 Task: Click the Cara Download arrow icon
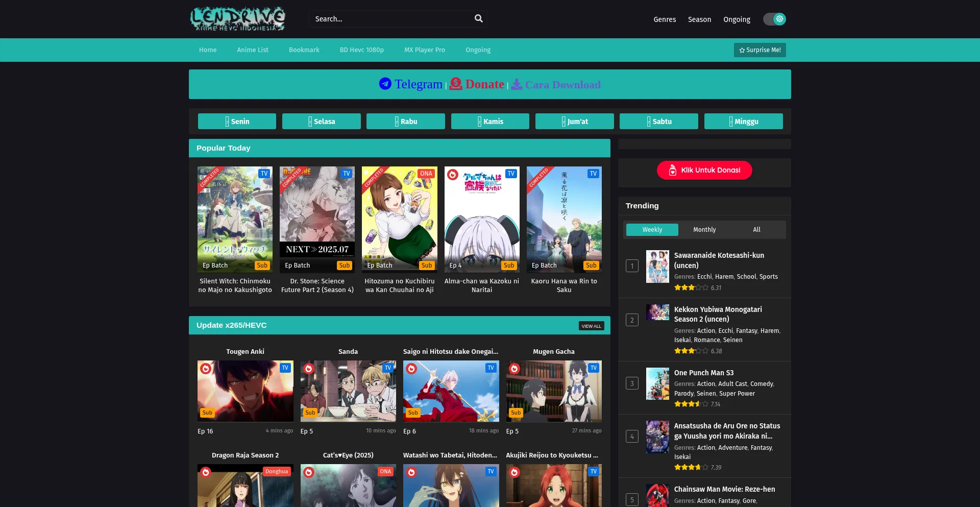coord(517,84)
